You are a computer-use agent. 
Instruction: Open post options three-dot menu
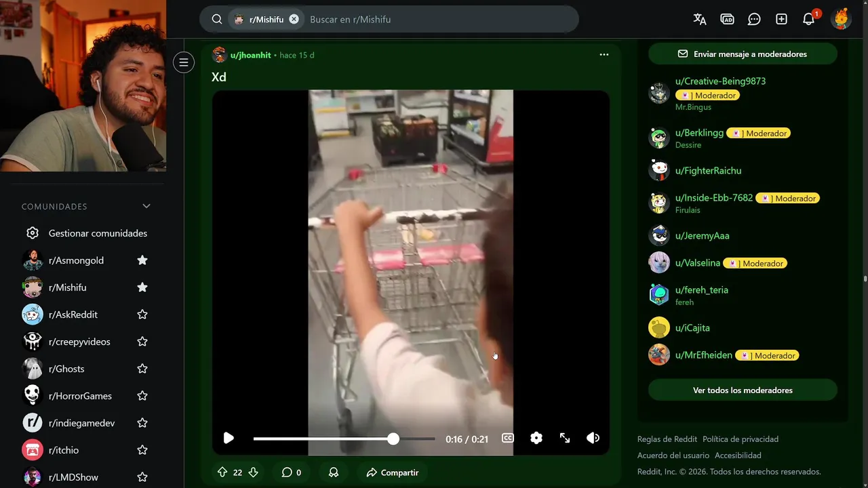(x=604, y=55)
